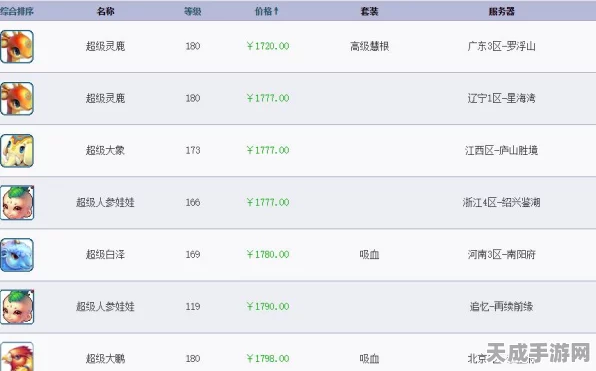Open the red 超级大鹏 pet icon

(17, 357)
